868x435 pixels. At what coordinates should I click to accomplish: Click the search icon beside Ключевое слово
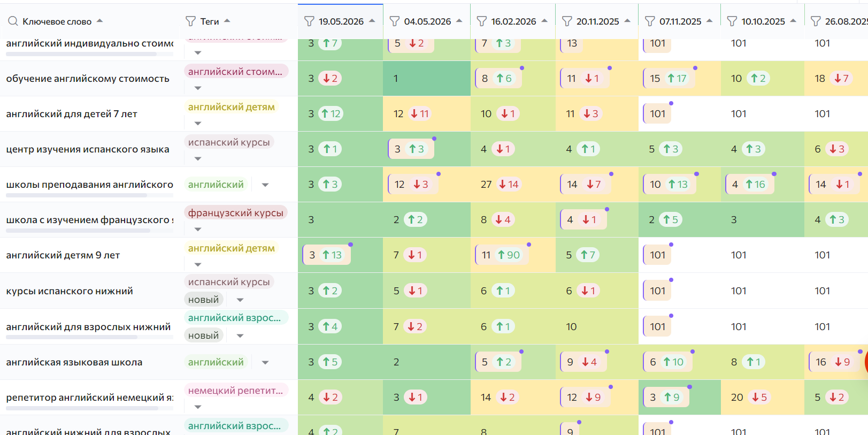(13, 21)
